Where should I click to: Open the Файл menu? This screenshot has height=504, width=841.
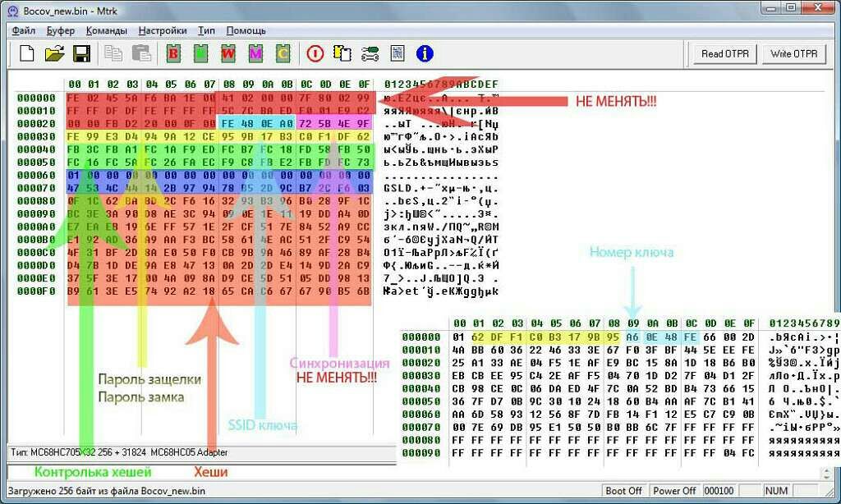24,30
